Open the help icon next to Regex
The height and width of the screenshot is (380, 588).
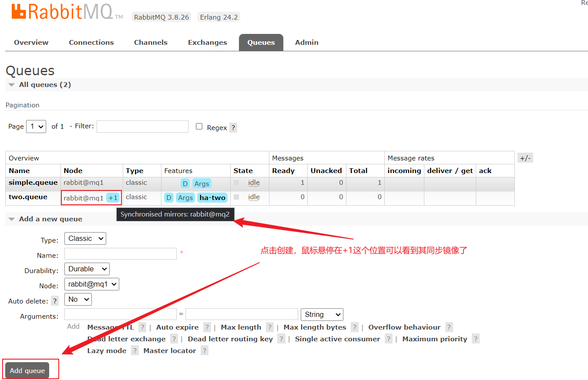point(233,128)
